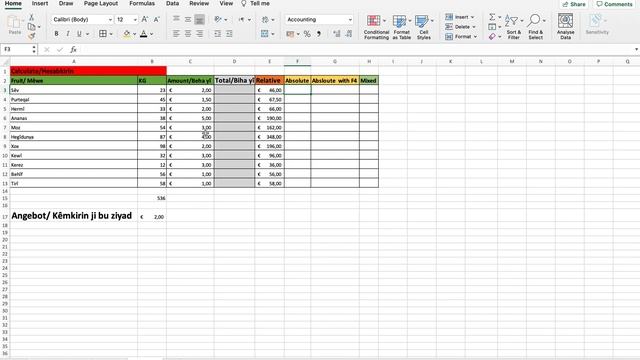Image resolution: width=640 pixels, height=360 pixels.
Task: Open the Page Layout ribbon tab
Action: coord(101,4)
